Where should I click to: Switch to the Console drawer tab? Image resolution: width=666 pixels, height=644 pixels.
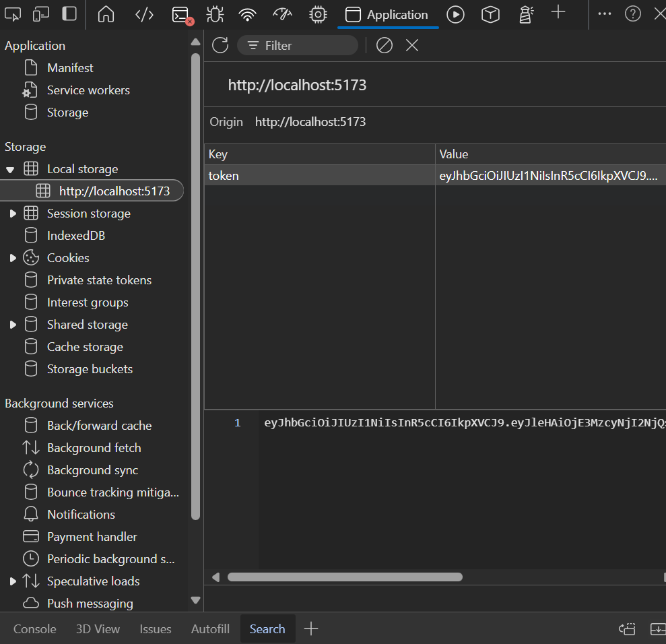(x=35, y=629)
